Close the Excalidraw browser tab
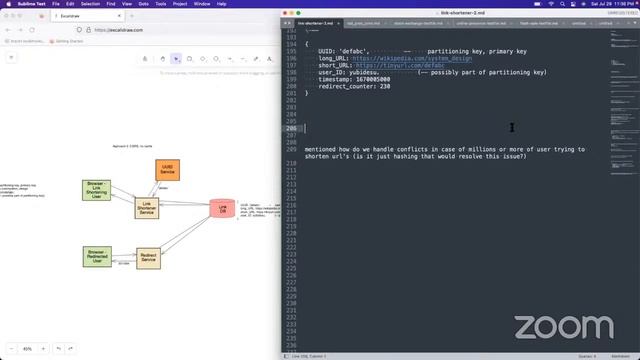 [119, 16]
